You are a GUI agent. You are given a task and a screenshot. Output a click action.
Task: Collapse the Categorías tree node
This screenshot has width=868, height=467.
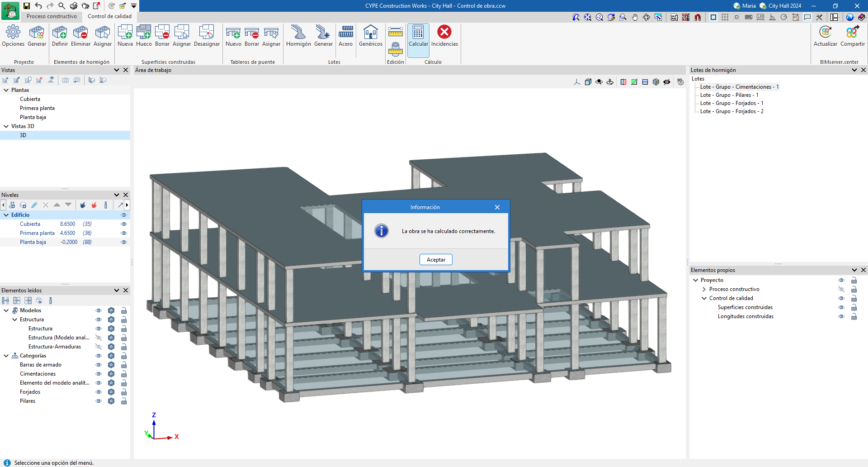click(x=6, y=356)
